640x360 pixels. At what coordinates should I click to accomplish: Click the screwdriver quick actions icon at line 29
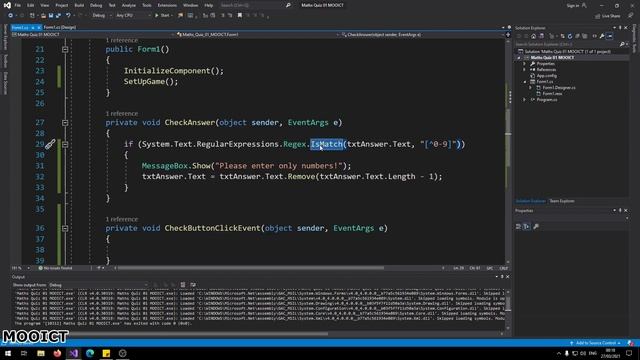(x=50, y=144)
